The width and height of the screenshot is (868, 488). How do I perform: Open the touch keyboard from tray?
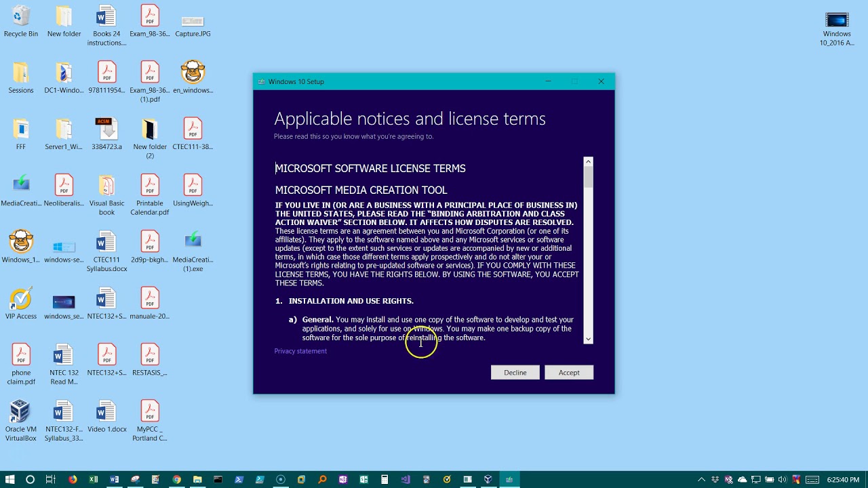pyautogui.click(x=812, y=480)
